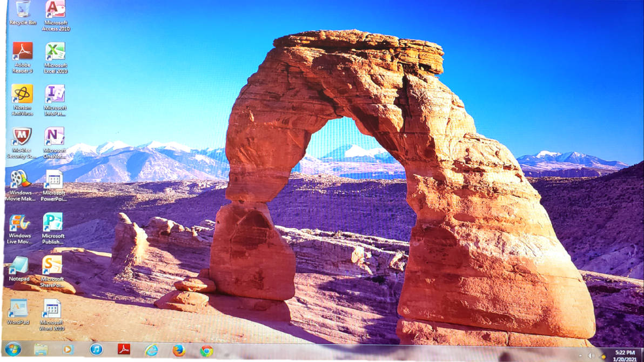Select the Microsoft Publisher shortcut
Screen dimensions: 644x362
(53, 229)
